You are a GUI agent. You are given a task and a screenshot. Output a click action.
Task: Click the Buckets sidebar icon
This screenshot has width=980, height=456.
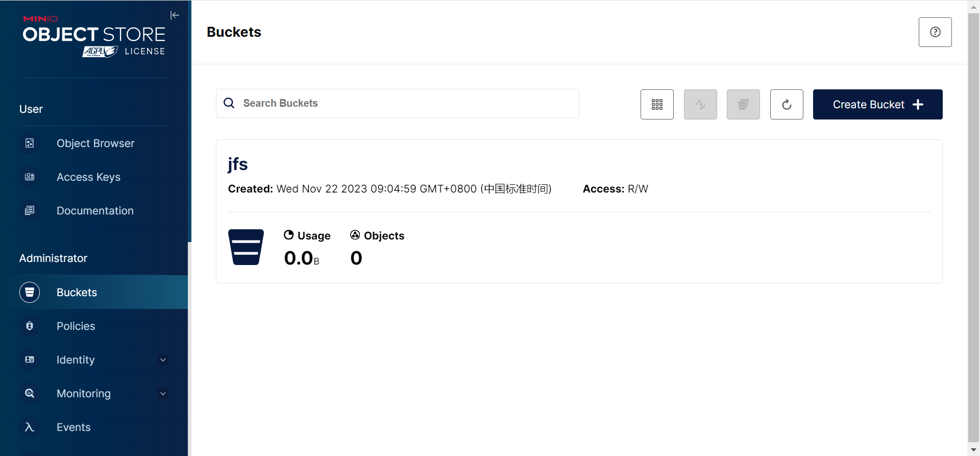point(30,293)
